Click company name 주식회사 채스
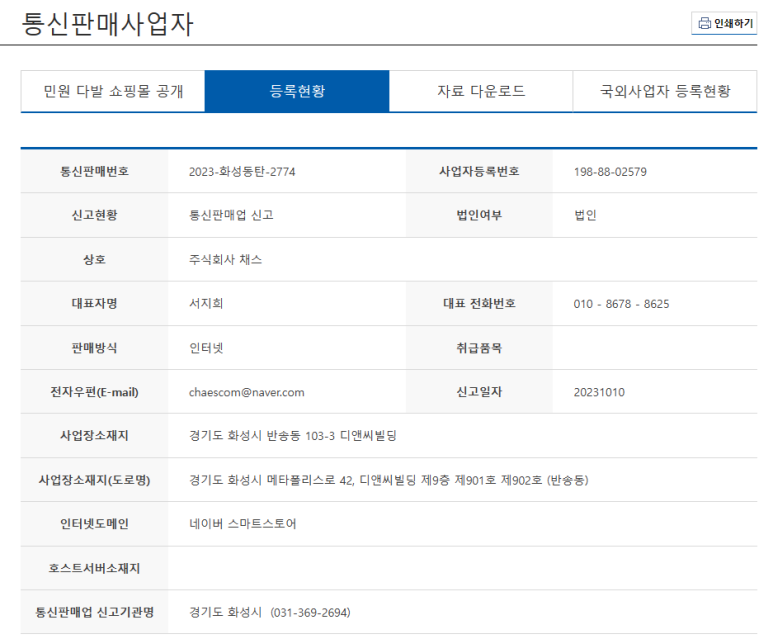The image size is (773, 639). pos(225,259)
